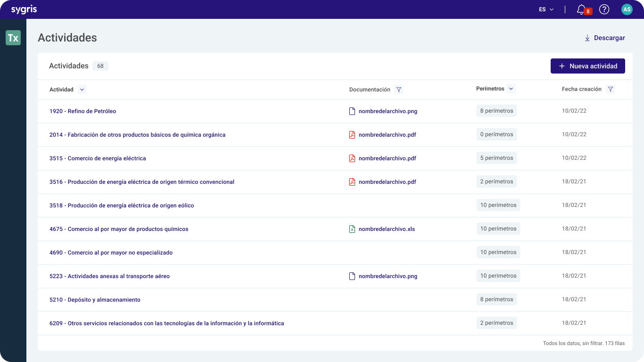The height and width of the screenshot is (362, 644).
Task: Open 6209 - Otros servicios de tecnologías de la información
Action: tap(166, 323)
